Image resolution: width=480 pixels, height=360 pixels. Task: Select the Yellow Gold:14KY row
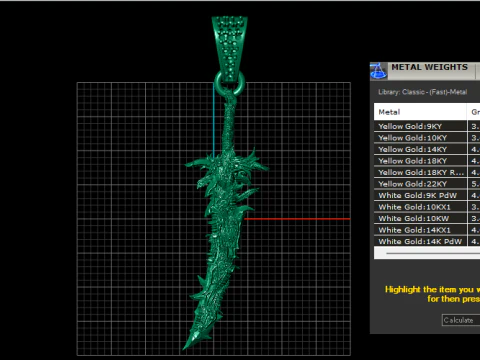click(427, 149)
